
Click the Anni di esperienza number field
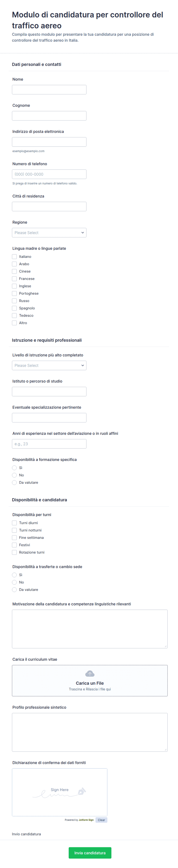pyautogui.click(x=49, y=444)
